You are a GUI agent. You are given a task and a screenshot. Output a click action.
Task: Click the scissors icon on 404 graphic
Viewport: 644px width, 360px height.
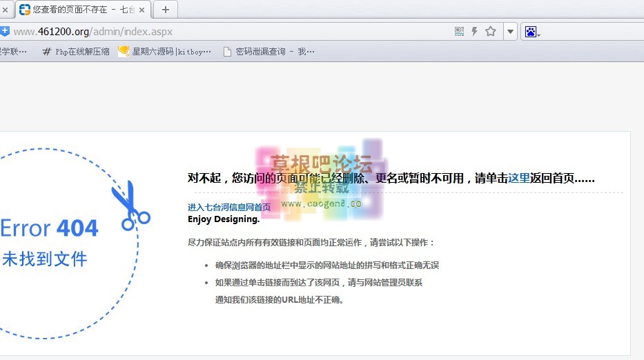coord(130,206)
